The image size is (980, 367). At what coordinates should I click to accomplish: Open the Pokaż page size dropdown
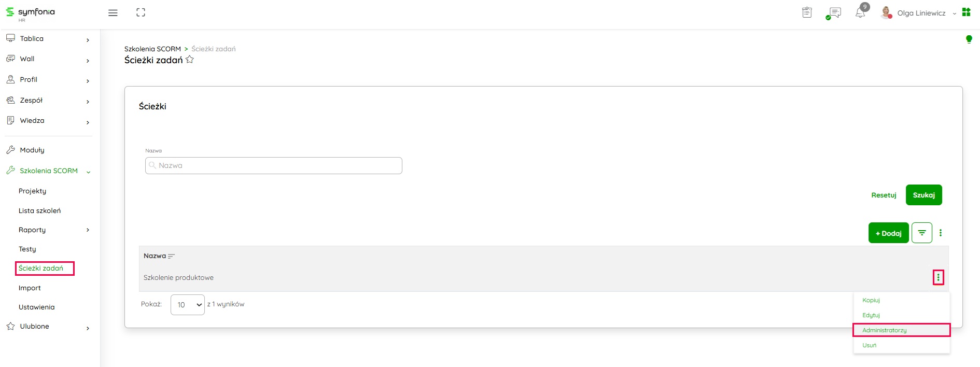click(x=187, y=305)
